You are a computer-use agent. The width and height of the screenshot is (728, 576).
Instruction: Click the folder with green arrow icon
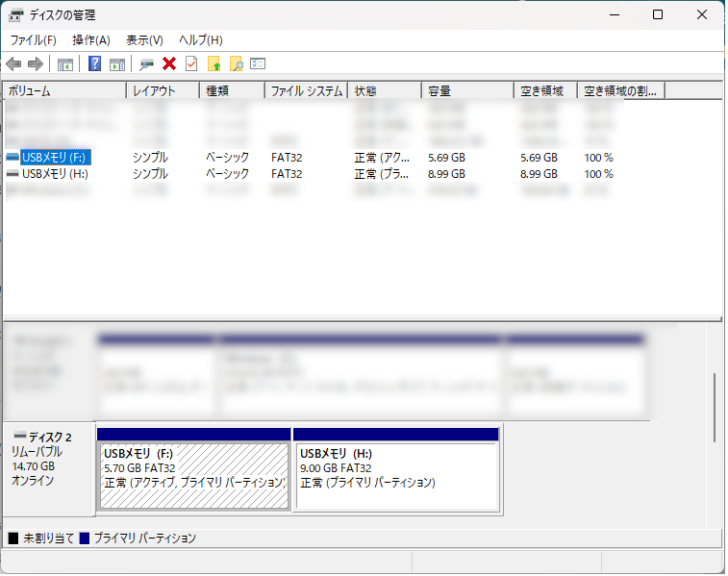(214, 63)
